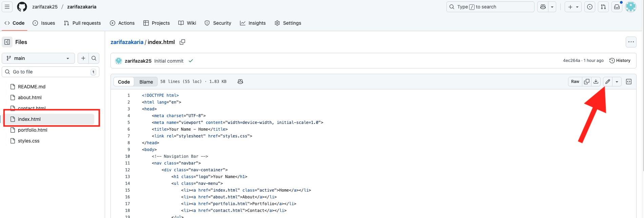Search this repository with magnifier button
The image size is (644, 218).
tap(94, 58)
